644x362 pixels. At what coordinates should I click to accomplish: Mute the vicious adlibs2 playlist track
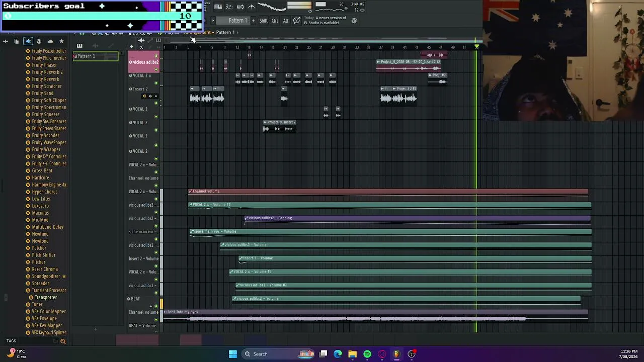pyautogui.click(x=156, y=69)
